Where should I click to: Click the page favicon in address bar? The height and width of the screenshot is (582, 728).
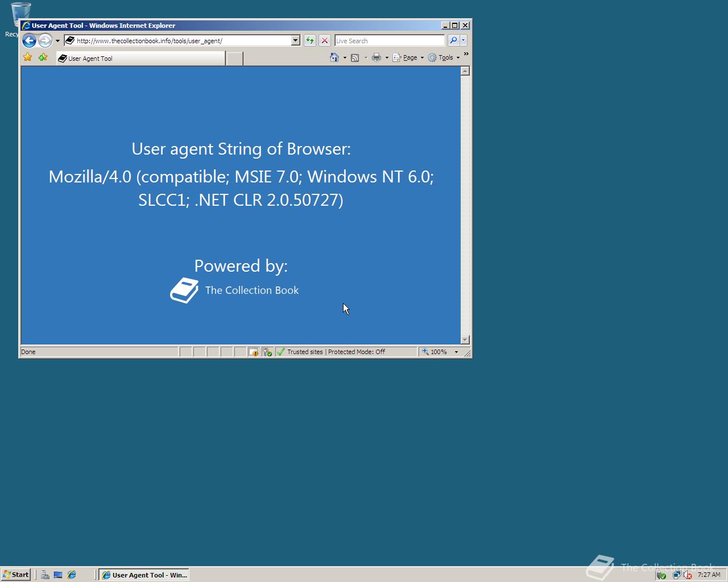(x=70, y=40)
